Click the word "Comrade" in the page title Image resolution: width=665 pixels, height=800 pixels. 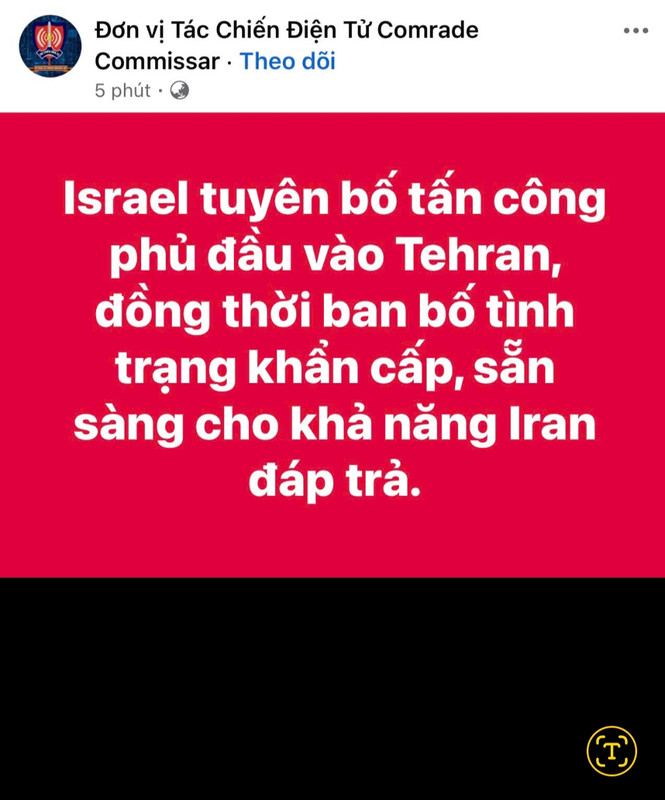(428, 30)
